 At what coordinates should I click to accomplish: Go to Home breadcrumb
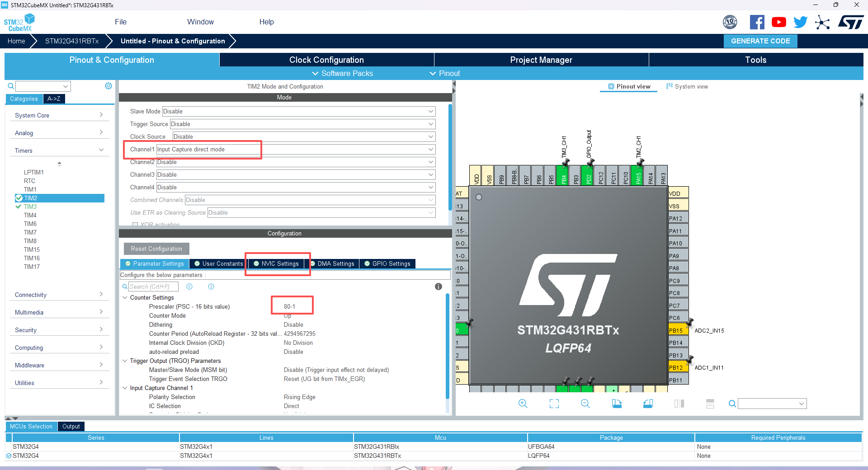pos(16,41)
